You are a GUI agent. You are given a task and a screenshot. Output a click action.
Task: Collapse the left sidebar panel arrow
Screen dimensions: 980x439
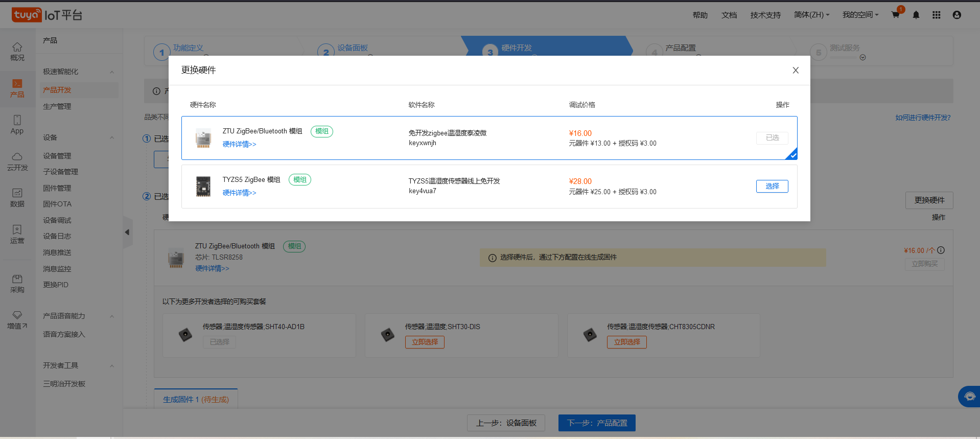pyautogui.click(x=127, y=233)
